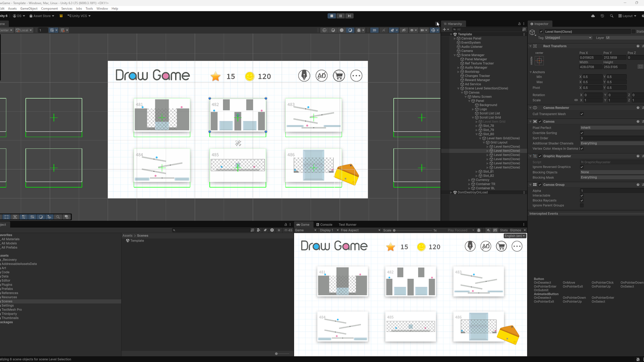
Task: Toggle Interactable checkbox in Canvas Group
Action: pyautogui.click(x=582, y=195)
